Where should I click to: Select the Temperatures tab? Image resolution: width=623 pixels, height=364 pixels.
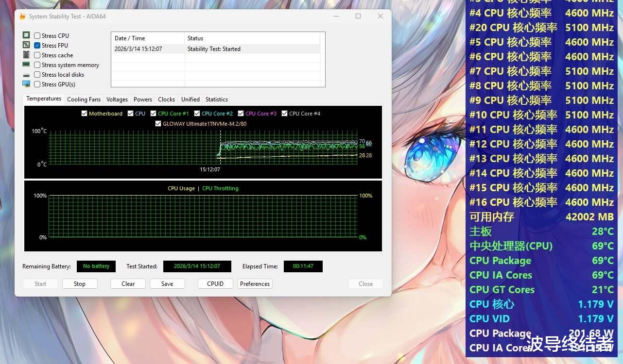(x=44, y=99)
